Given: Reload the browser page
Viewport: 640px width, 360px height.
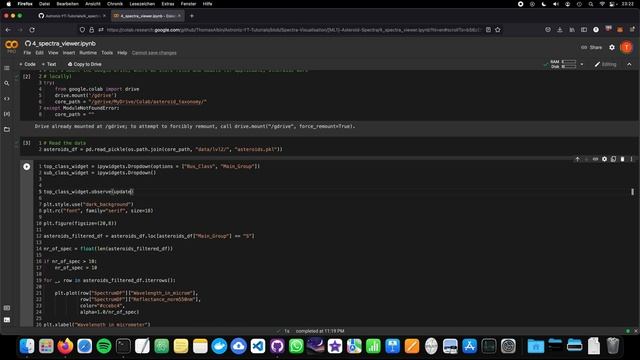Looking at the screenshot, I should (32, 30).
